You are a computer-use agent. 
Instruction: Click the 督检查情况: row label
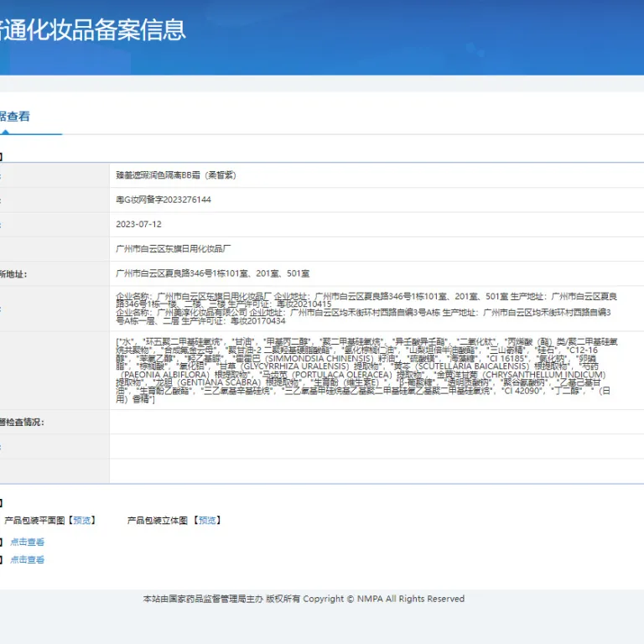[x=22, y=423]
